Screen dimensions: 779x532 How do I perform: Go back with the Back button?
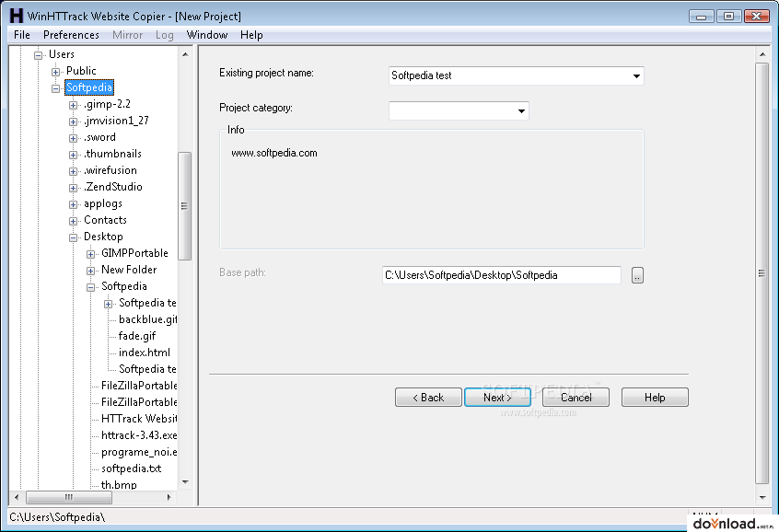tap(428, 398)
